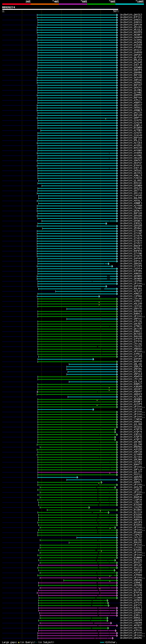Select hit label UniRef100_C0P9Q1
The height and width of the screenshot is (644, 146).
[x=131, y=296]
